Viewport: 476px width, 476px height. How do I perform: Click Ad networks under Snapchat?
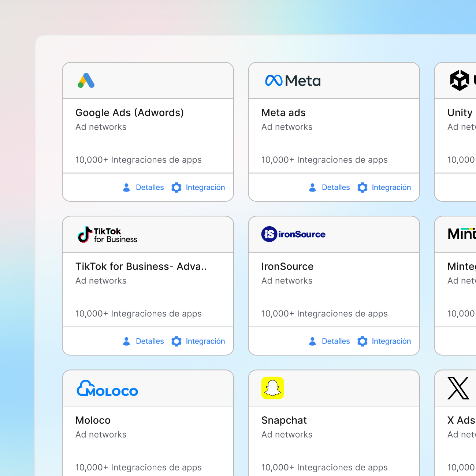[x=287, y=435]
